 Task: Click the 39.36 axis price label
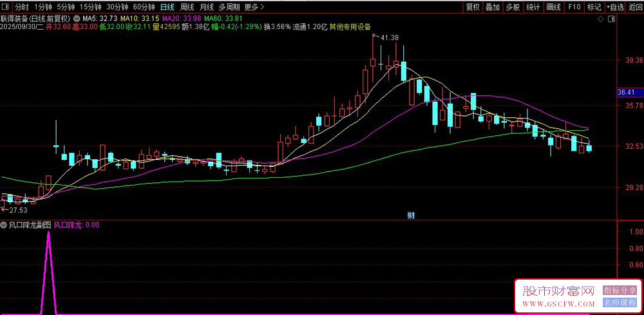[x=634, y=61]
